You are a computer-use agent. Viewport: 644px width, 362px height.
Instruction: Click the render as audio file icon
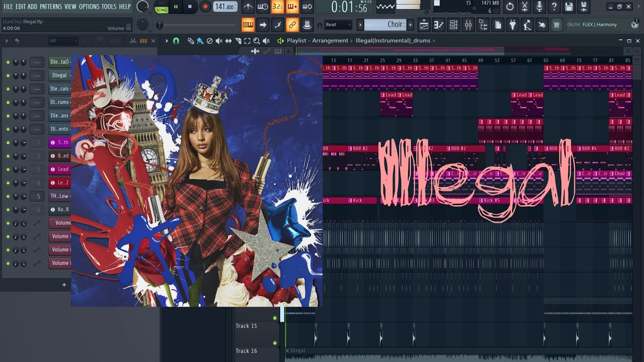pos(584,7)
